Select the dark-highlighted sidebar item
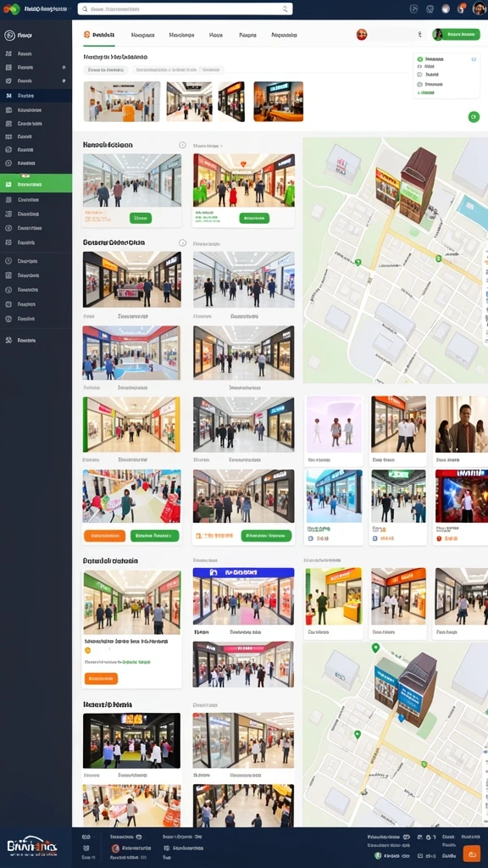This screenshot has height=868, width=488. click(36, 95)
